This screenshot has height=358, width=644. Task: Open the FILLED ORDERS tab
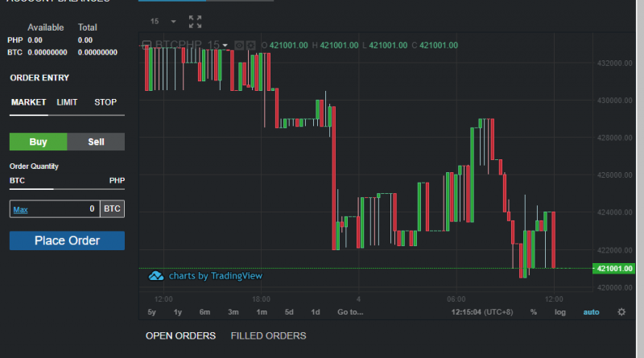click(269, 335)
